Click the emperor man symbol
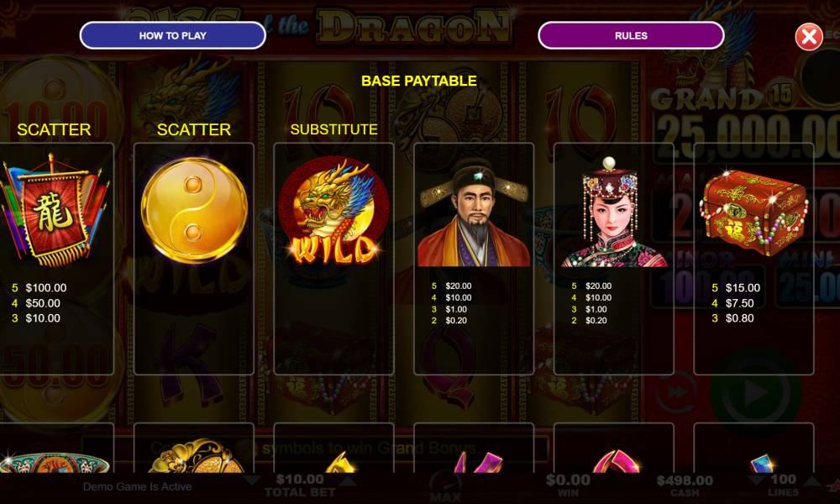Viewport: 840px width, 504px height. (x=474, y=214)
